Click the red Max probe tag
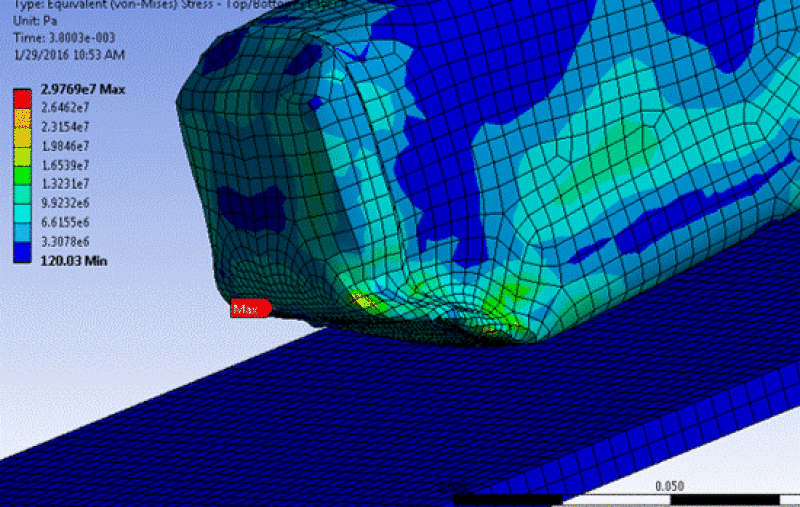Screen dimensions: 800x507 [x=248, y=310]
